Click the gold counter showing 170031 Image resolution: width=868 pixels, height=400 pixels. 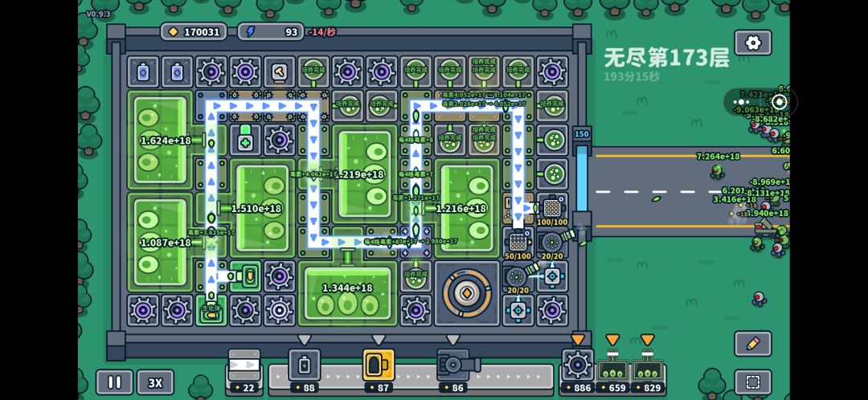pos(194,31)
